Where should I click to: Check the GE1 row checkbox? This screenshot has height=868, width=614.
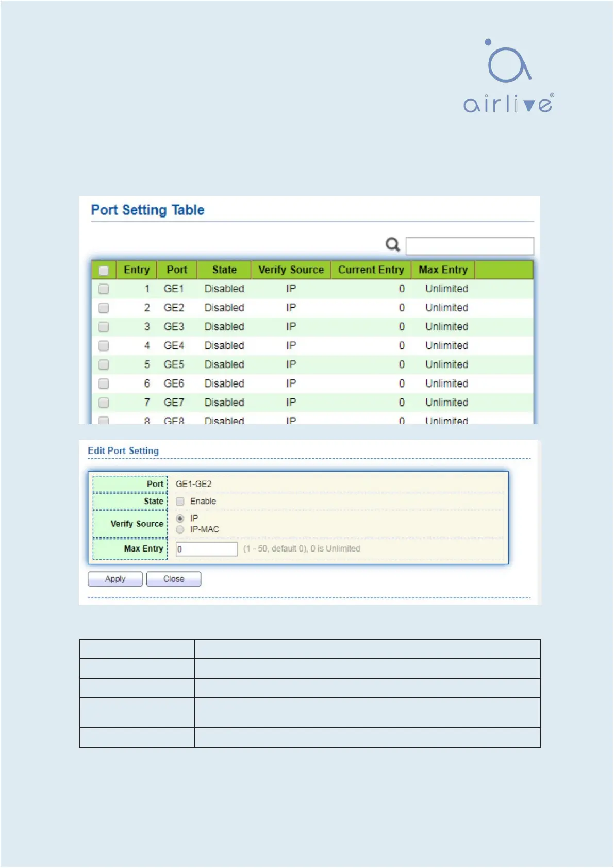tap(104, 289)
